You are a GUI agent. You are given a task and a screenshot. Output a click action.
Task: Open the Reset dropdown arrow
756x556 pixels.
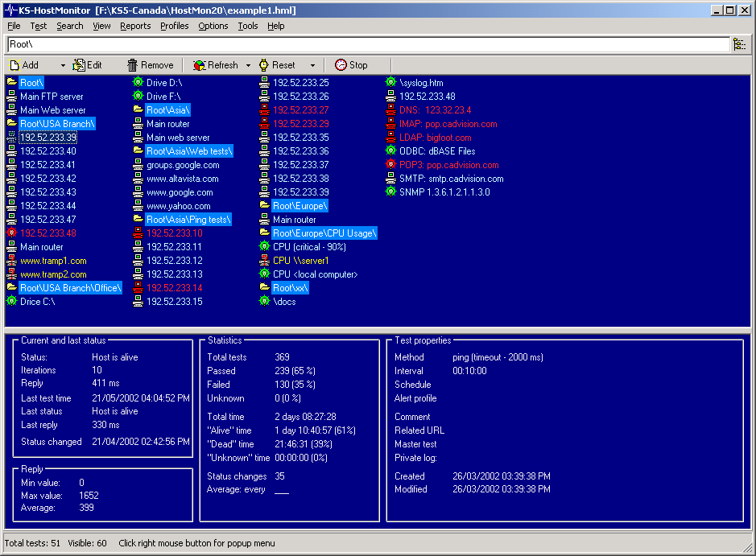312,65
